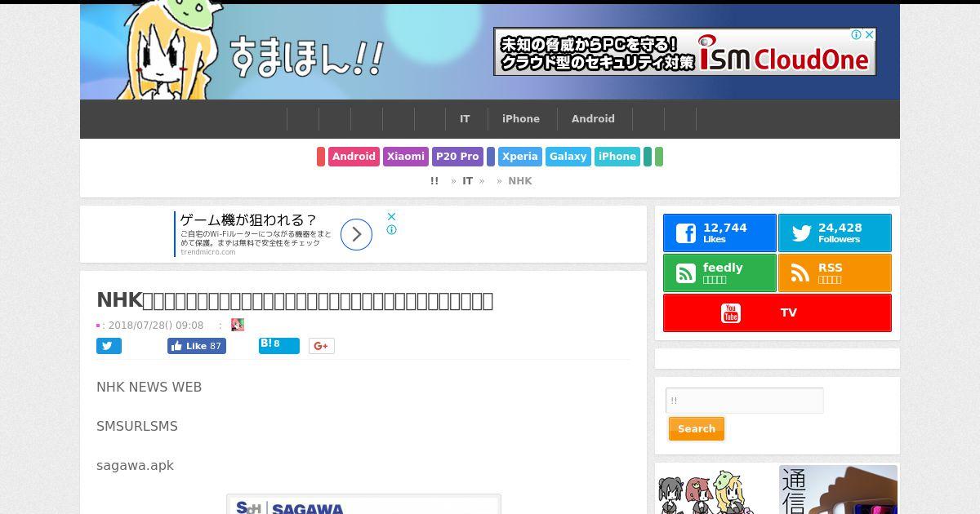Click the Hatena B! bookmark button
The width and height of the screenshot is (980, 514).
point(279,345)
